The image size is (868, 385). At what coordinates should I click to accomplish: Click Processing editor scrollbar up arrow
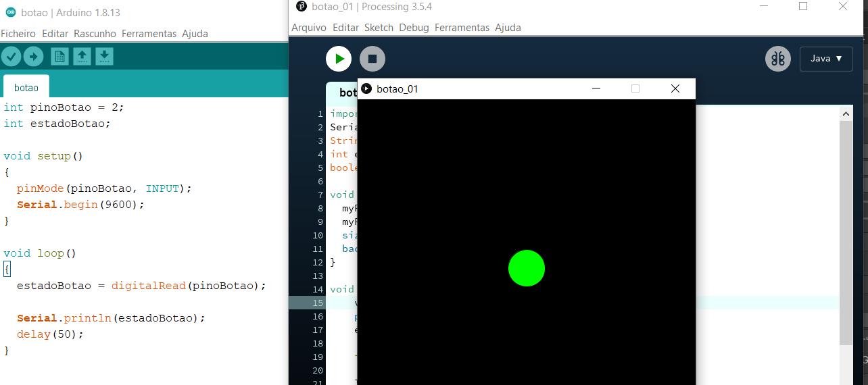pyautogui.click(x=846, y=114)
